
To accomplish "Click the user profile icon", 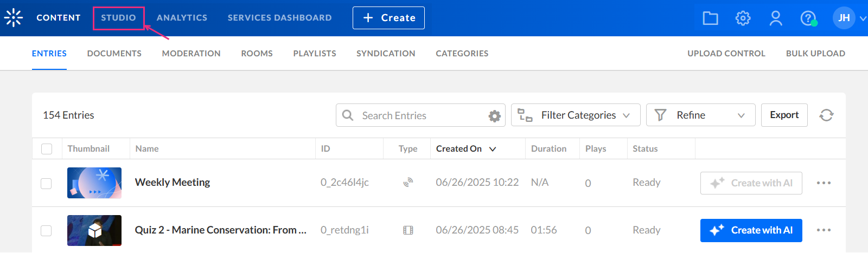I will pos(776,18).
